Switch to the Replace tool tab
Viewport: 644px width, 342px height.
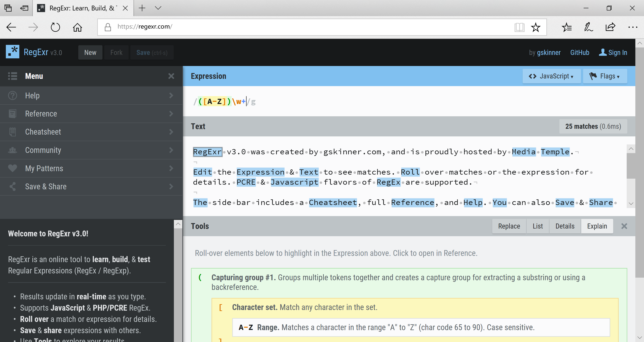click(x=509, y=226)
